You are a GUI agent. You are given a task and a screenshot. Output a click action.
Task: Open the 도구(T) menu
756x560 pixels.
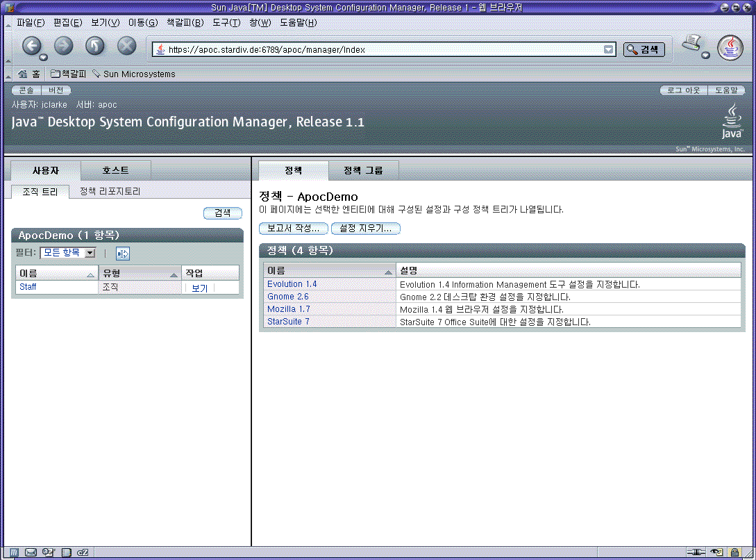pos(226,23)
